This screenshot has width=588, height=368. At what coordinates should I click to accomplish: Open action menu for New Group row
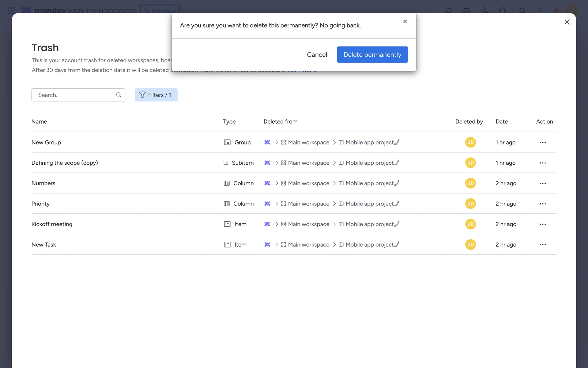[542, 142]
